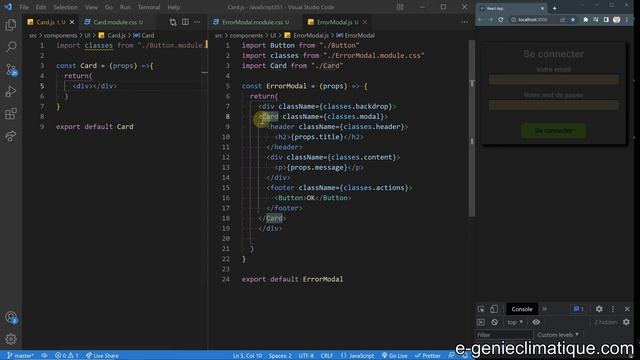Click components breadcrumb in Card.js editor
This screenshot has width=640, height=360.
point(60,36)
